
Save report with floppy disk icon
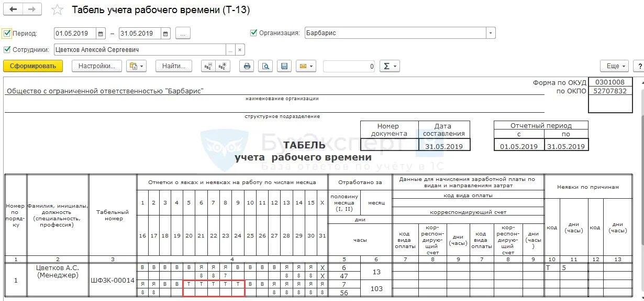284,66
